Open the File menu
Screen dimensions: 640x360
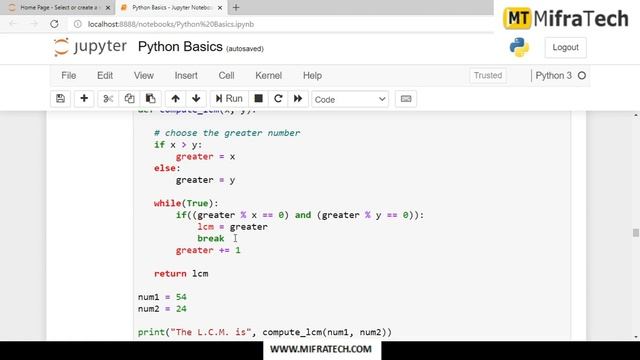click(x=69, y=76)
